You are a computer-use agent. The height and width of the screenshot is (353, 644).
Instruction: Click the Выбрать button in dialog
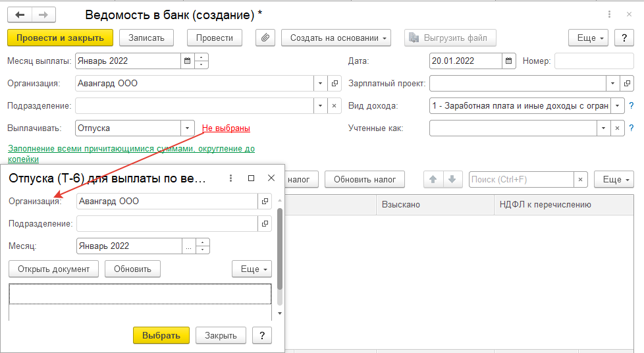tap(161, 335)
